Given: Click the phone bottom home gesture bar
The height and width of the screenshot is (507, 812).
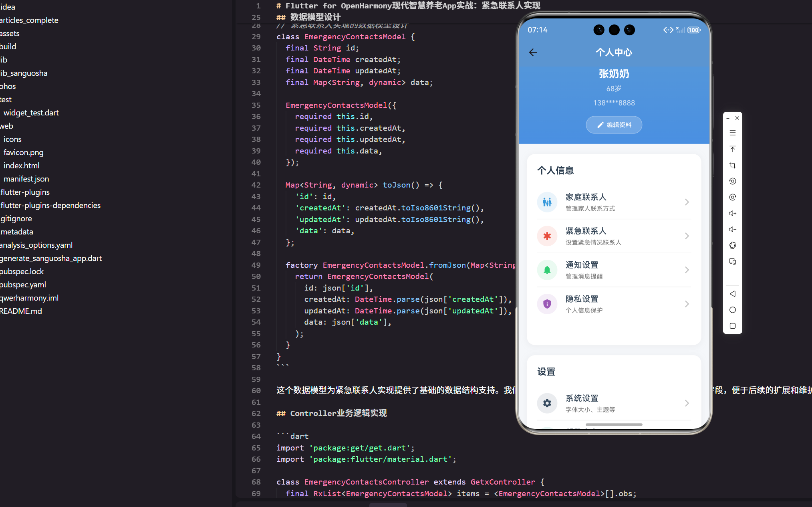Looking at the screenshot, I should pos(614,424).
